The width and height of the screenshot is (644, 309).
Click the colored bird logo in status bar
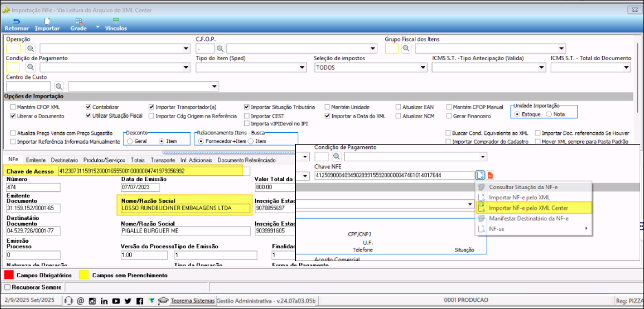coord(152,301)
